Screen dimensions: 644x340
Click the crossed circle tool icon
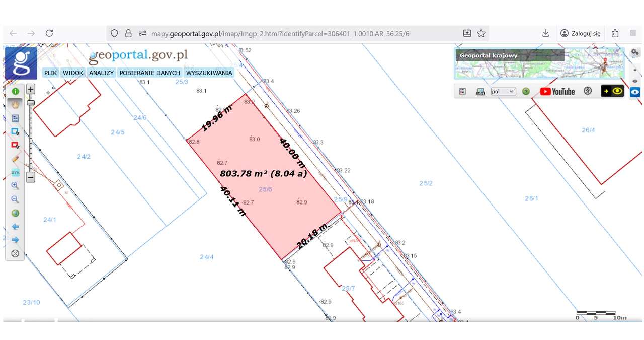click(x=15, y=253)
